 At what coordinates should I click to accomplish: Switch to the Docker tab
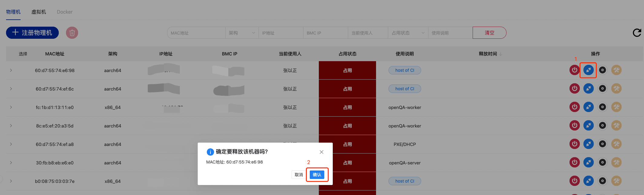pos(64,12)
